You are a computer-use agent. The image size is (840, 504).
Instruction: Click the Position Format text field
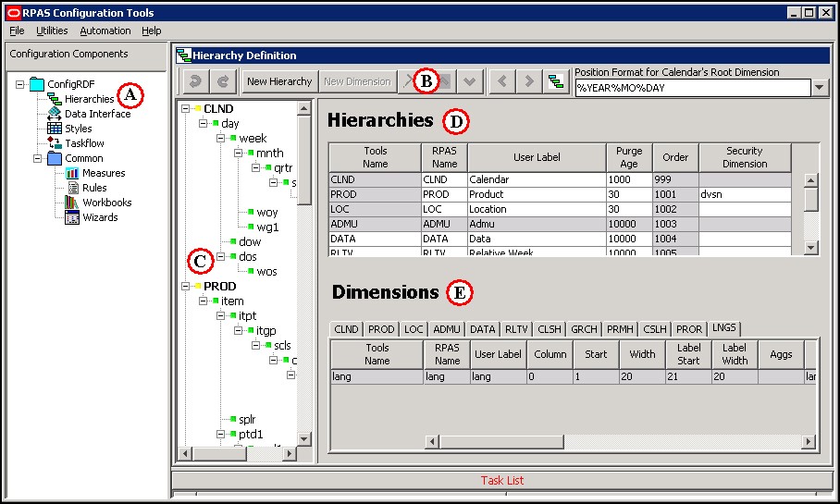tap(693, 88)
